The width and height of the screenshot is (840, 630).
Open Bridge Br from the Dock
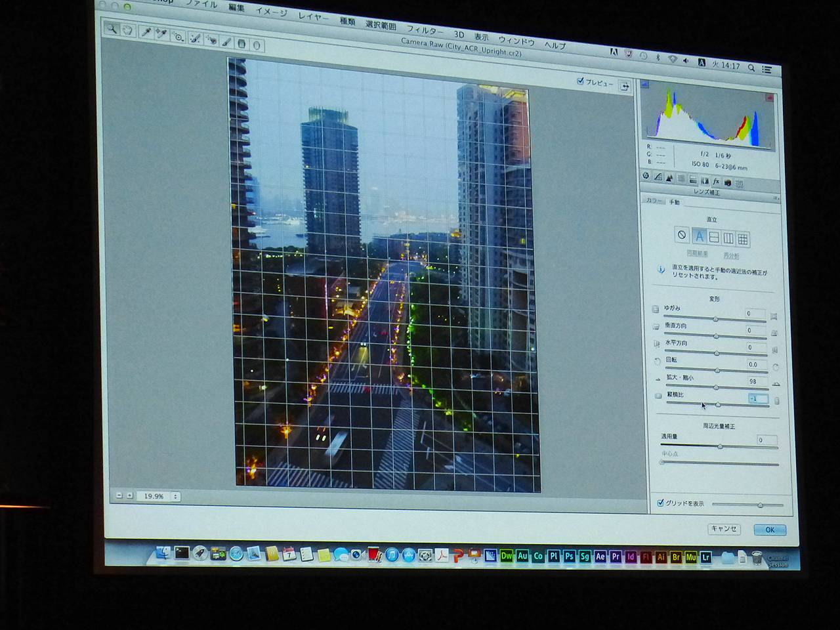pyautogui.click(x=676, y=557)
